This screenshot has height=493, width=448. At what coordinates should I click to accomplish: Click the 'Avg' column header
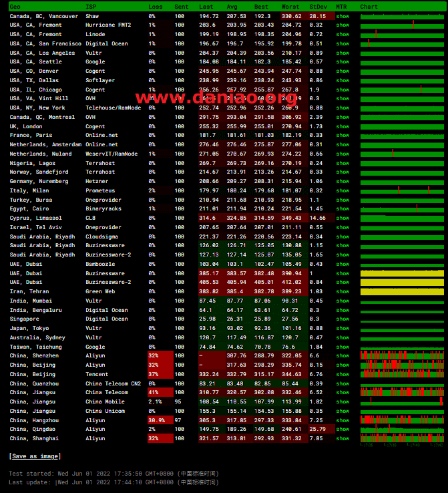(232, 7)
